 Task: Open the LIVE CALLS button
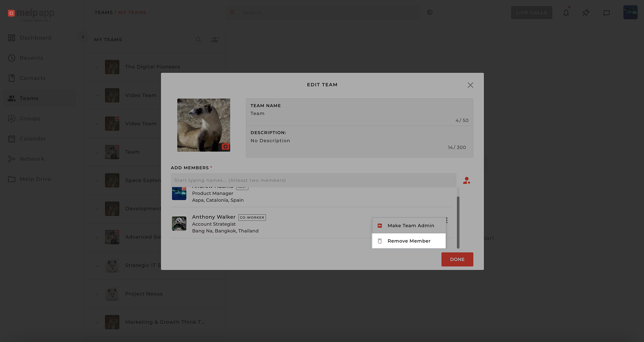pos(531,13)
